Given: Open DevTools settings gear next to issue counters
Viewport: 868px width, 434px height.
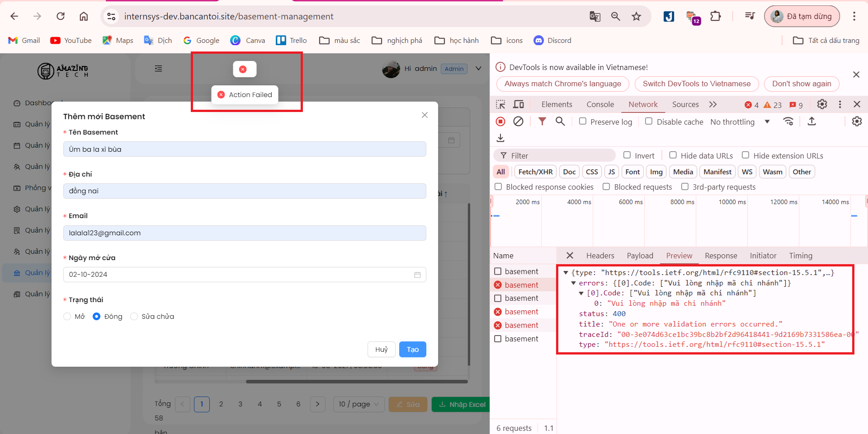Looking at the screenshot, I should pyautogui.click(x=822, y=104).
